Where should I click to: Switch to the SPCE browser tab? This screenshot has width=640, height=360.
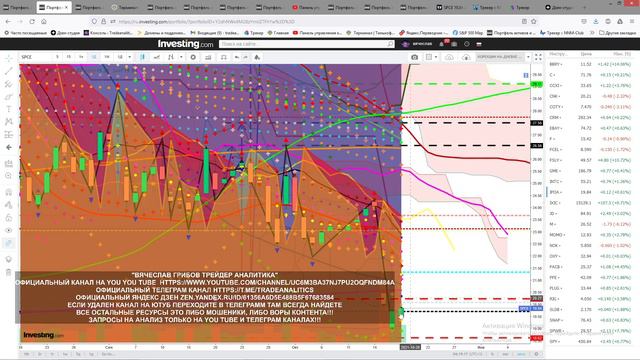[x=450, y=7]
